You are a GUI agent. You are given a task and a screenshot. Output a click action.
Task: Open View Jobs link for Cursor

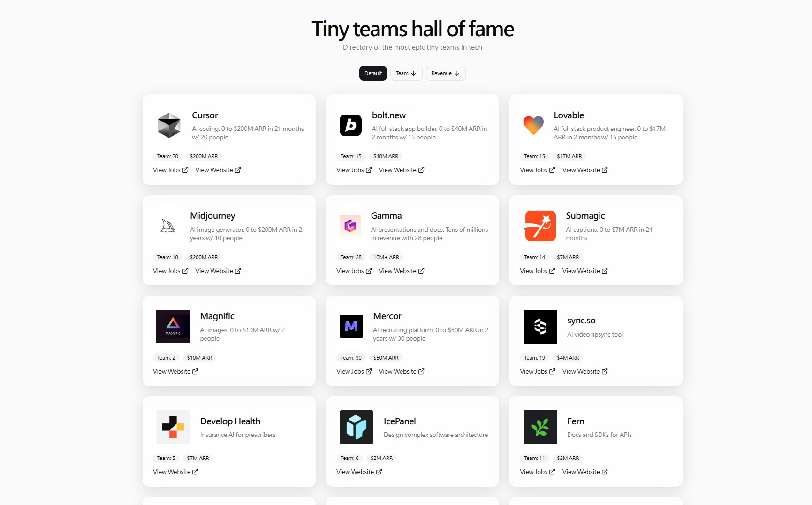click(x=171, y=170)
